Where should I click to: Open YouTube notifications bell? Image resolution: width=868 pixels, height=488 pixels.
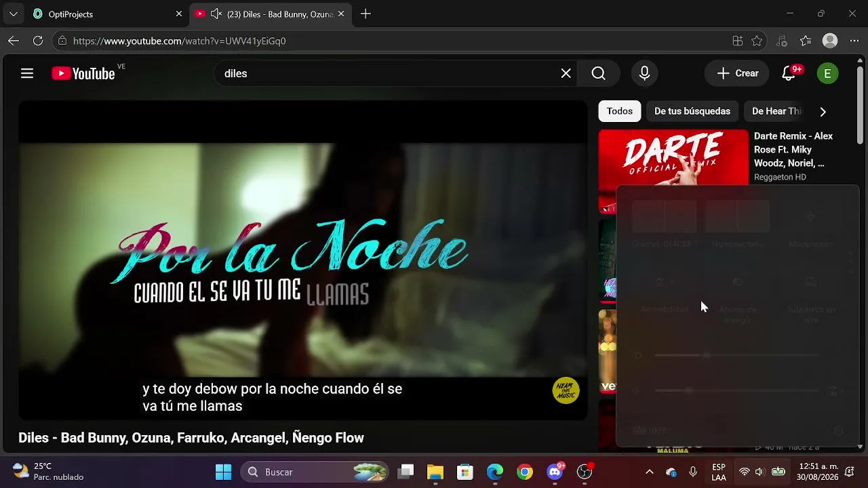click(789, 73)
